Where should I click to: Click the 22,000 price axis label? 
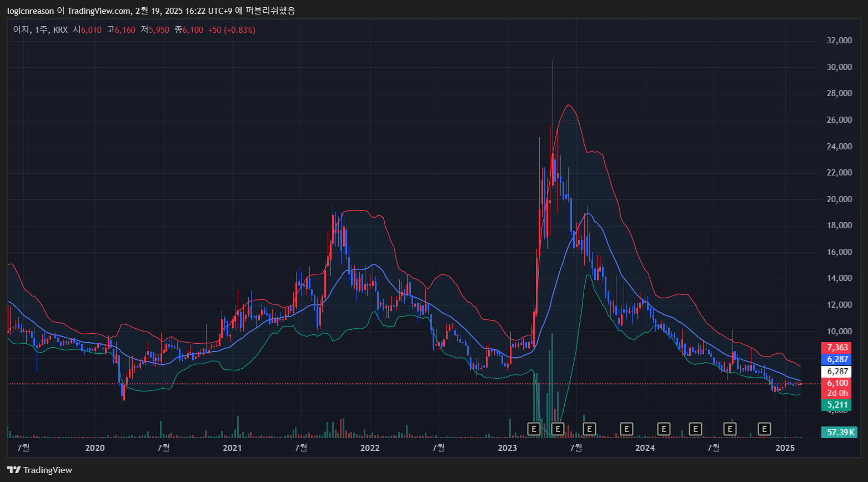[x=839, y=173]
